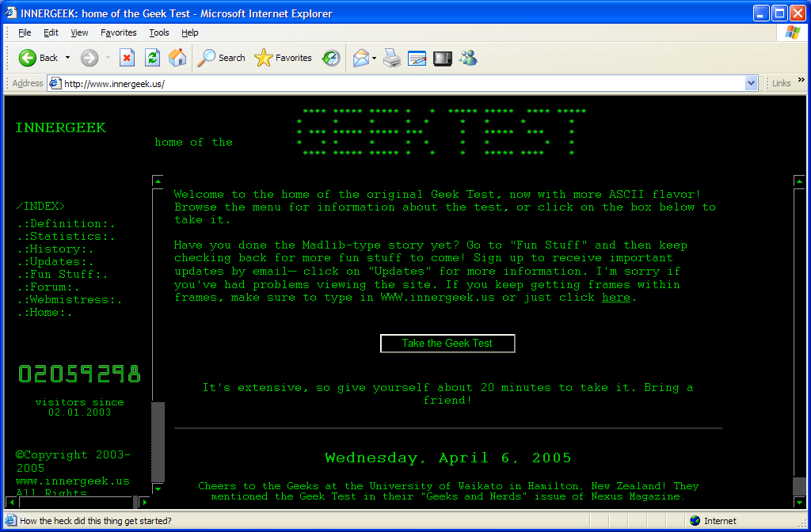811x532 pixels.
Task: Click the main frame vertical scrollbar thumb
Action: tap(799, 487)
